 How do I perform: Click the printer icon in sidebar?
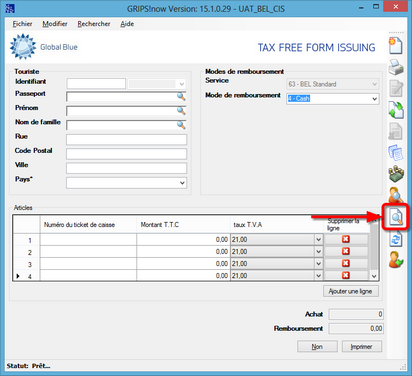click(396, 67)
